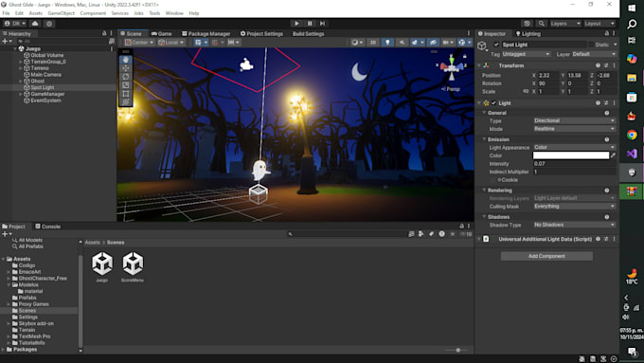
Task: Click the Position X value field
Action: coord(548,75)
